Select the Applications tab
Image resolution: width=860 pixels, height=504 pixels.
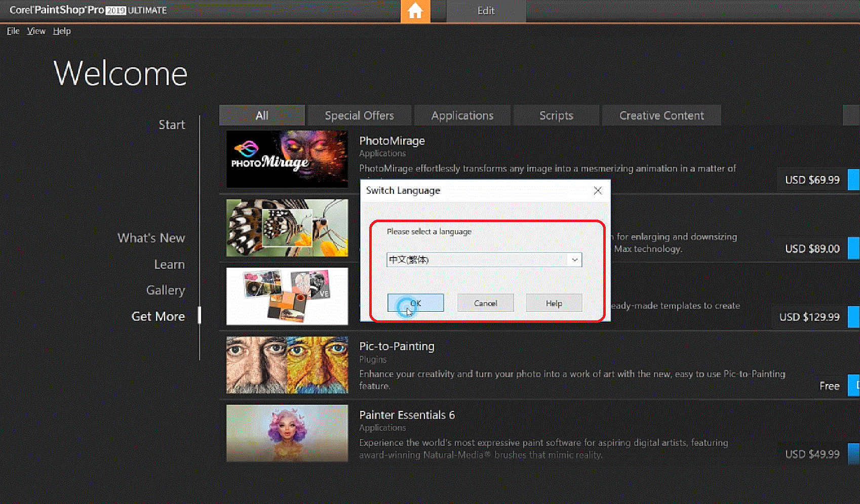pyautogui.click(x=462, y=115)
